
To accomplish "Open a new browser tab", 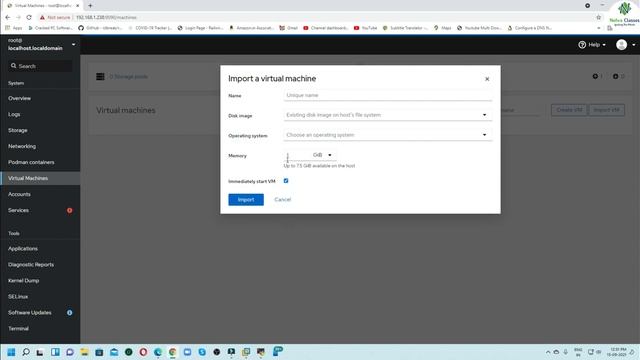I will point(90,6).
